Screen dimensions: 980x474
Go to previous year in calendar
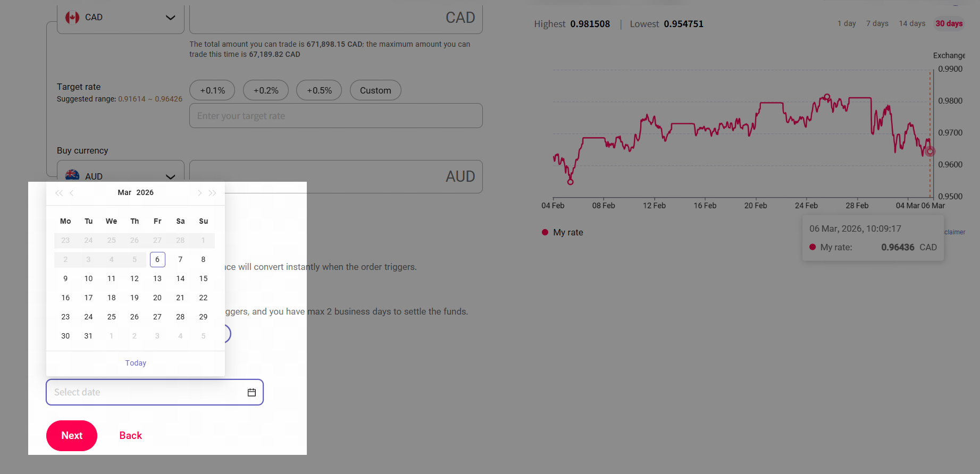tap(58, 193)
